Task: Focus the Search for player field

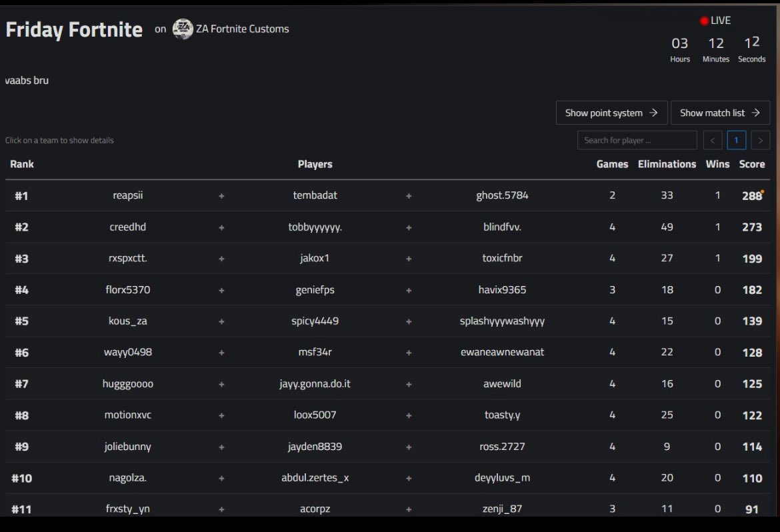Action: (x=637, y=141)
